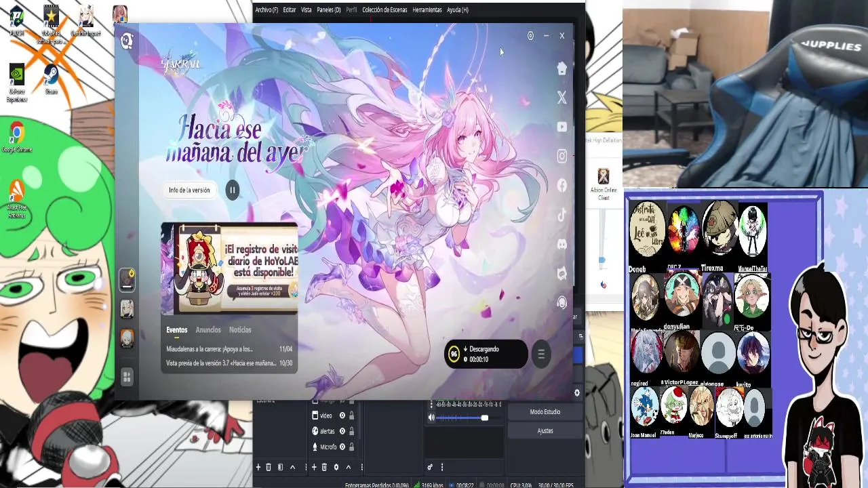Remove the selected source with trash icon
This screenshot has height=488, width=868.
click(x=324, y=467)
